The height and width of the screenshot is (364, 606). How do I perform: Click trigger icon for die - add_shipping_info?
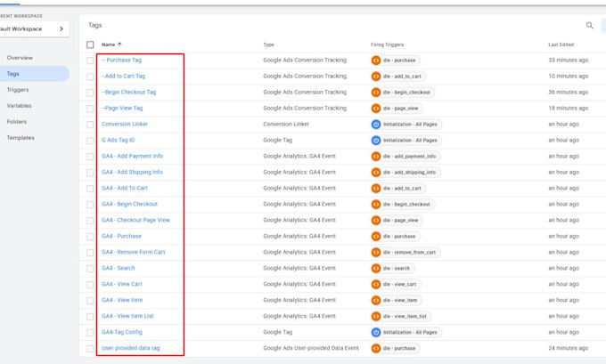(x=376, y=172)
